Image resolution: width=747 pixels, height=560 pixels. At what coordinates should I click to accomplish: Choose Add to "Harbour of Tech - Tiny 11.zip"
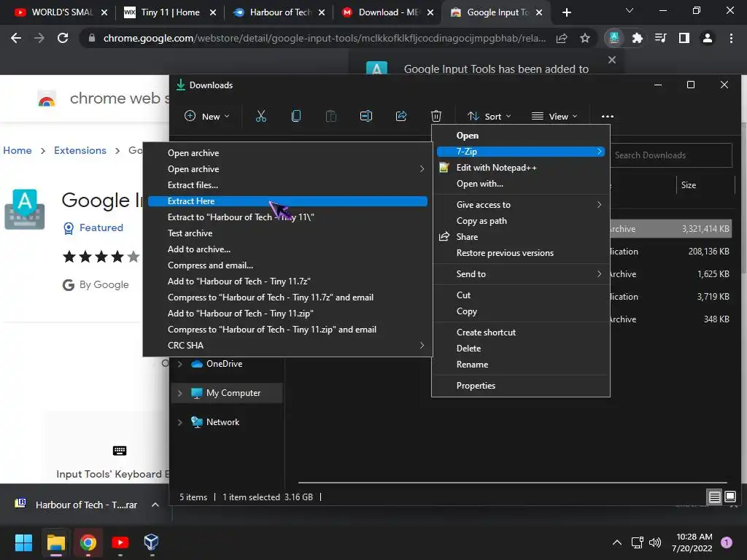click(x=287, y=314)
